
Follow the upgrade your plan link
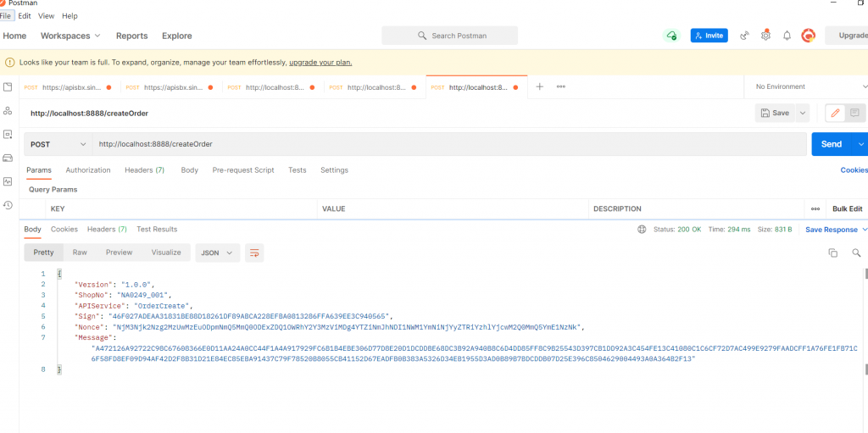[x=320, y=63]
